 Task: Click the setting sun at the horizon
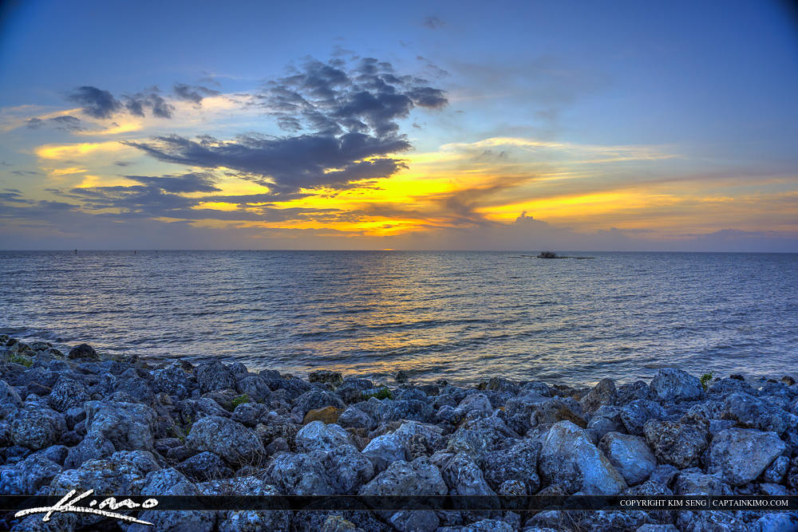pos(386,248)
